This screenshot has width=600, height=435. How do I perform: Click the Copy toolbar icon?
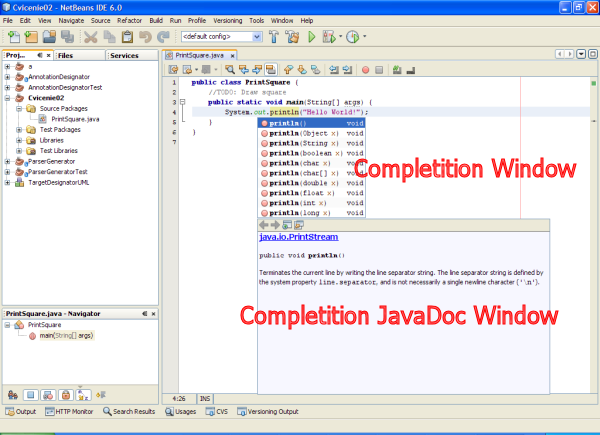pos(109,37)
